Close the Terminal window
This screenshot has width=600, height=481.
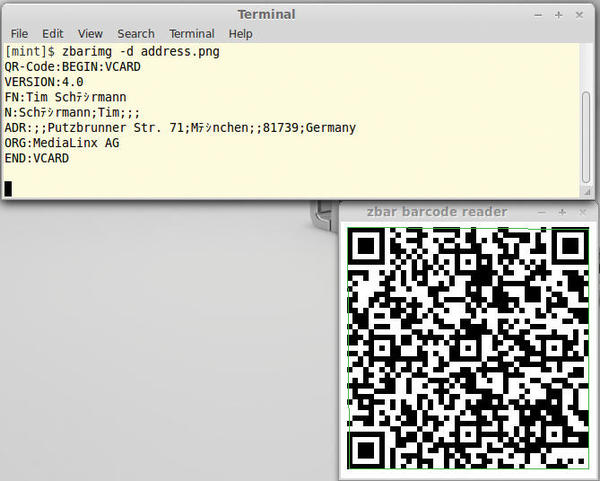[579, 15]
